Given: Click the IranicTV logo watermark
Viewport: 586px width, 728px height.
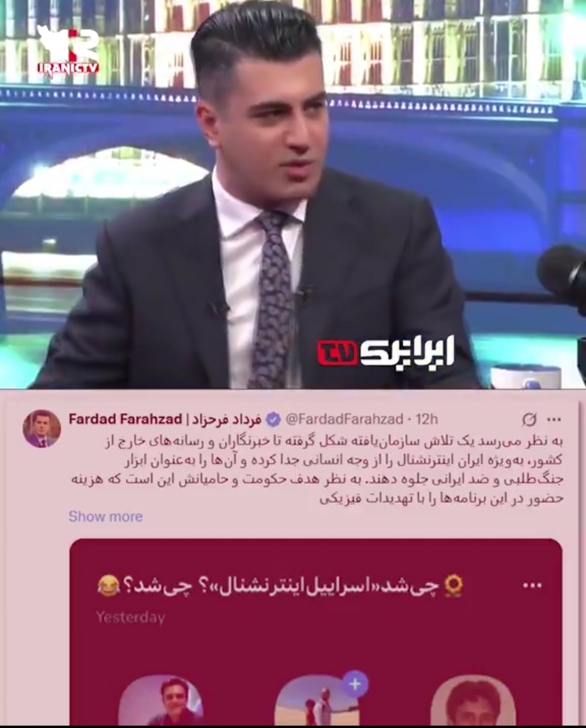Looking at the screenshot, I should pyautogui.click(x=68, y=50).
